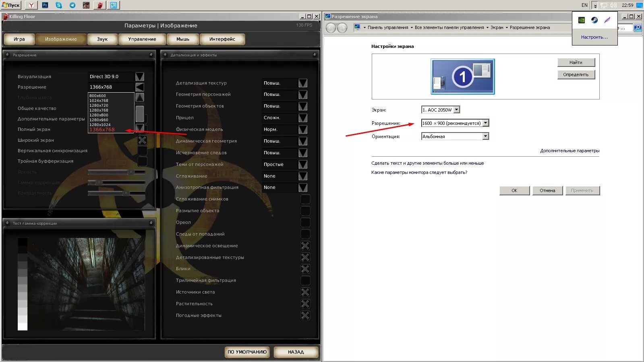Switch to the Игра tab
This screenshot has width=644, height=362.
point(19,39)
